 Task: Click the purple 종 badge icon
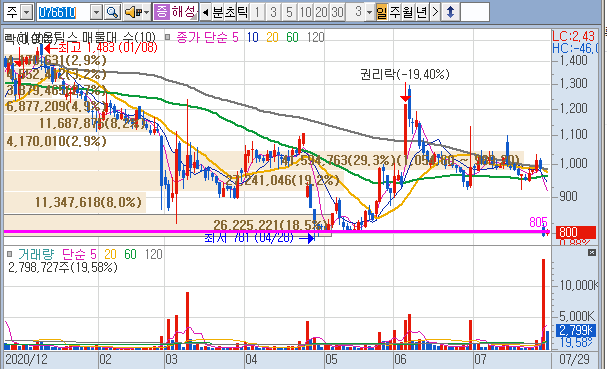pyautogui.click(x=161, y=12)
